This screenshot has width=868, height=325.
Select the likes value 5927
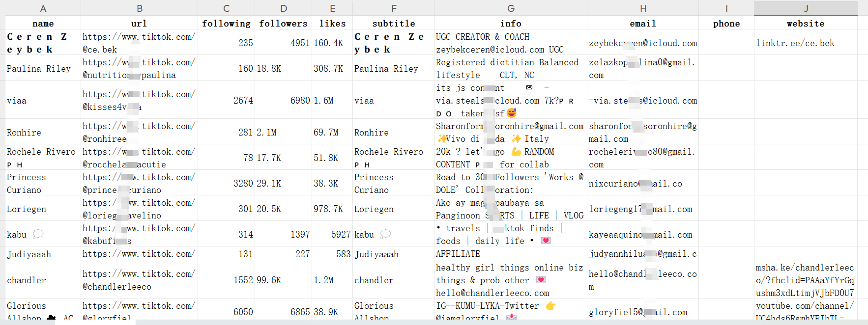[x=333, y=234]
